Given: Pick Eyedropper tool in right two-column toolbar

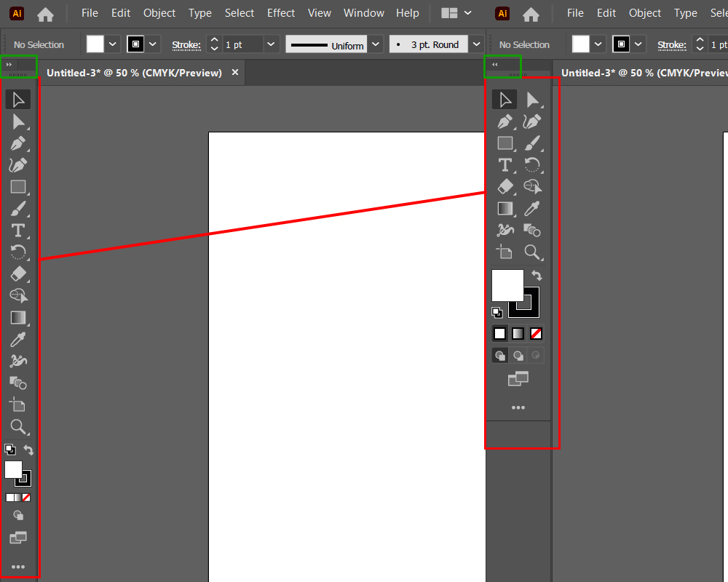Looking at the screenshot, I should pyautogui.click(x=532, y=209).
